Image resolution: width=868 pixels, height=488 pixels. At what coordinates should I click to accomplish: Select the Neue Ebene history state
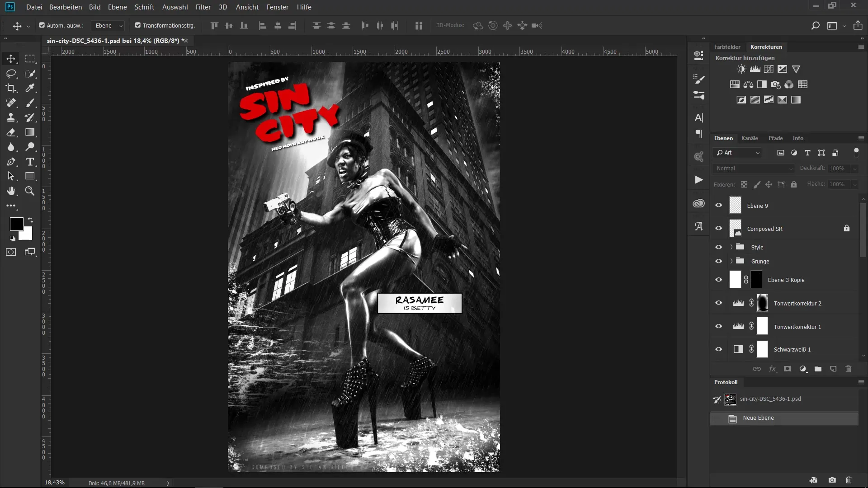coord(784,418)
